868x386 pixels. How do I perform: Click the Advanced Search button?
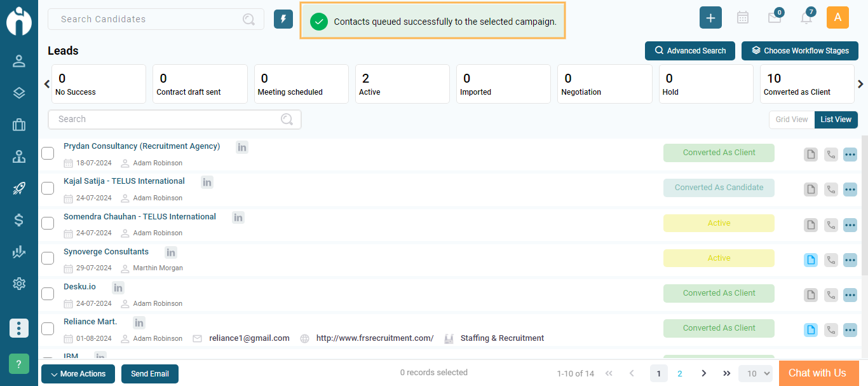point(690,51)
